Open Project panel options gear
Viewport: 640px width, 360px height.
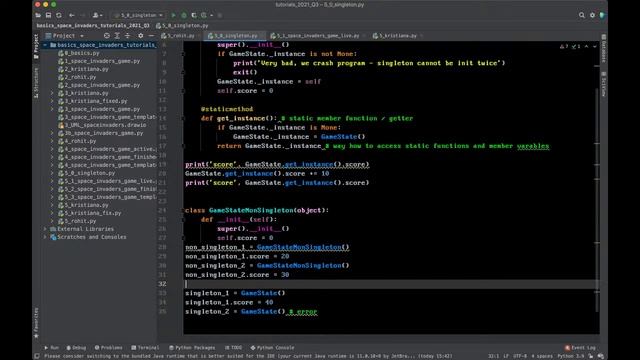coord(140,36)
